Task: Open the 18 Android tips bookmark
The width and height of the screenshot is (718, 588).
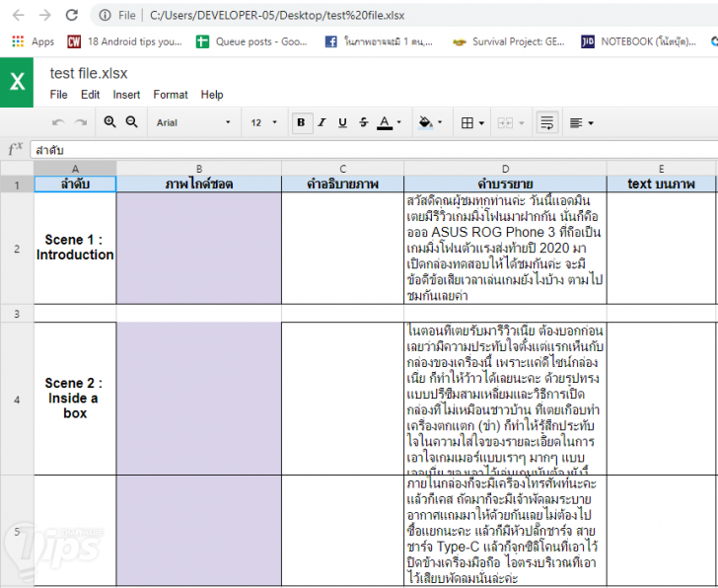Action: point(124,41)
